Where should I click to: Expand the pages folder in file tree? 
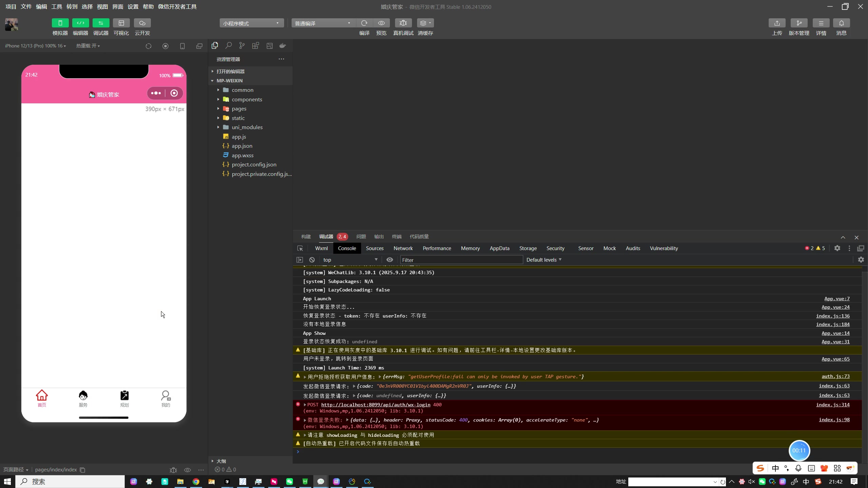239,109
